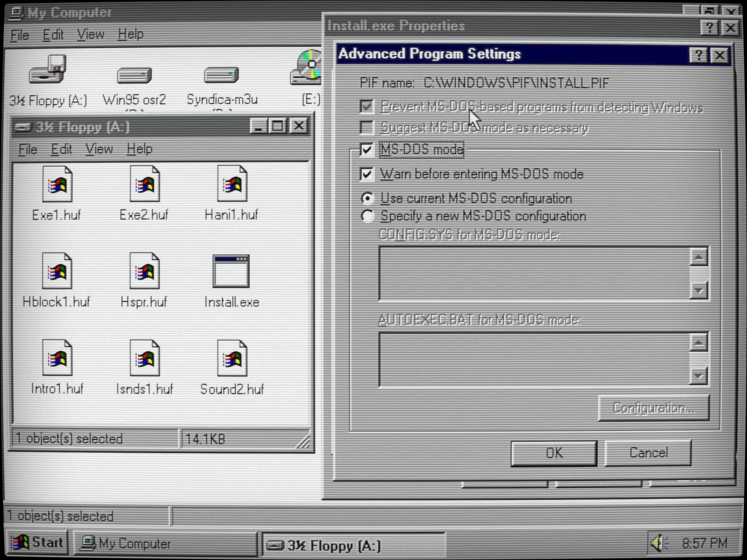The height and width of the screenshot is (560, 747).
Task: Toggle Warn before entering MS-DOS mode
Action: click(x=367, y=174)
